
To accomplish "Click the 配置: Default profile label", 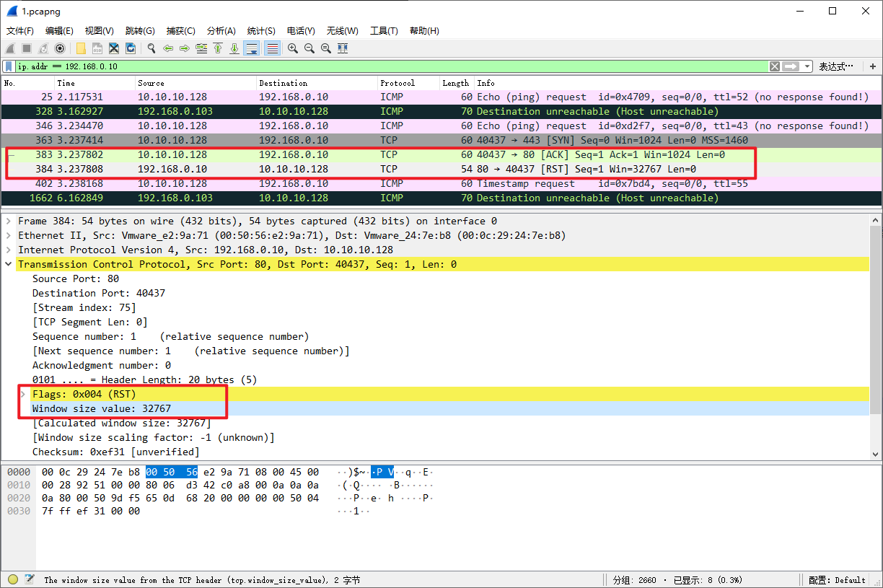I will point(837,580).
